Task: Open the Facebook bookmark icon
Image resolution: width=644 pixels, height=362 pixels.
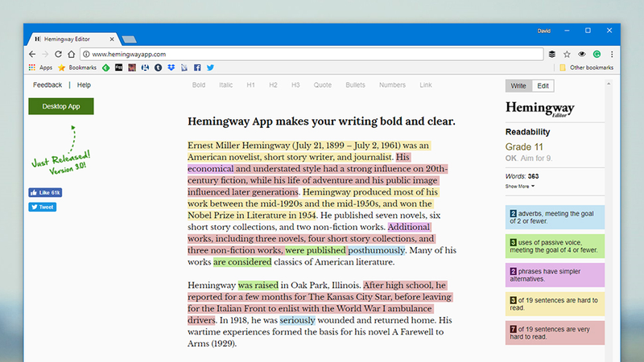Action: (x=197, y=68)
